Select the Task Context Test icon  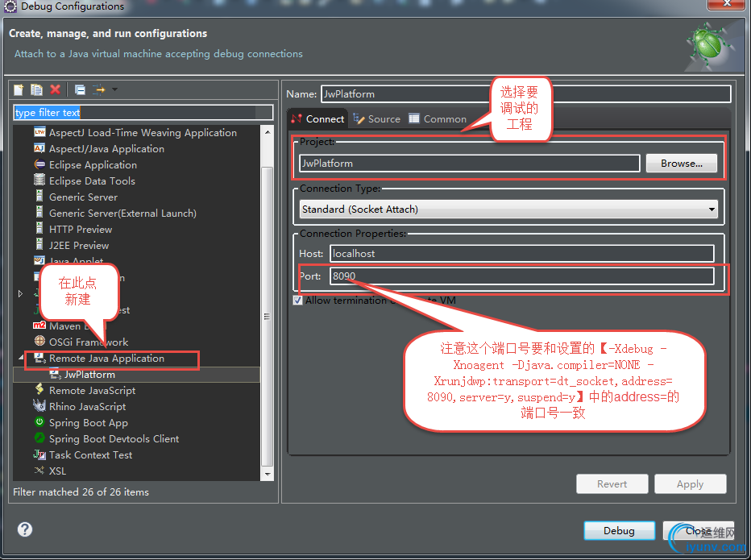[x=39, y=454]
